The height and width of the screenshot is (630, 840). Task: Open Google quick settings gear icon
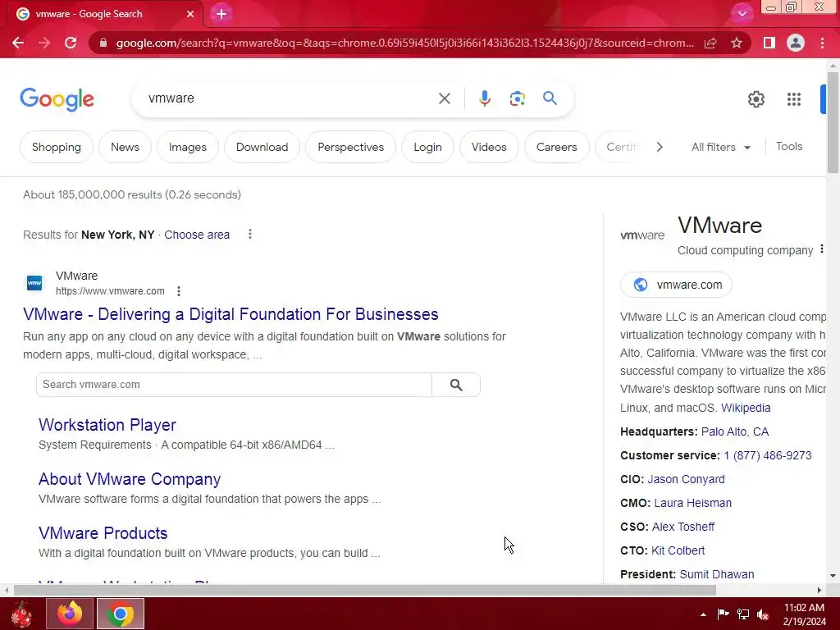tap(756, 99)
